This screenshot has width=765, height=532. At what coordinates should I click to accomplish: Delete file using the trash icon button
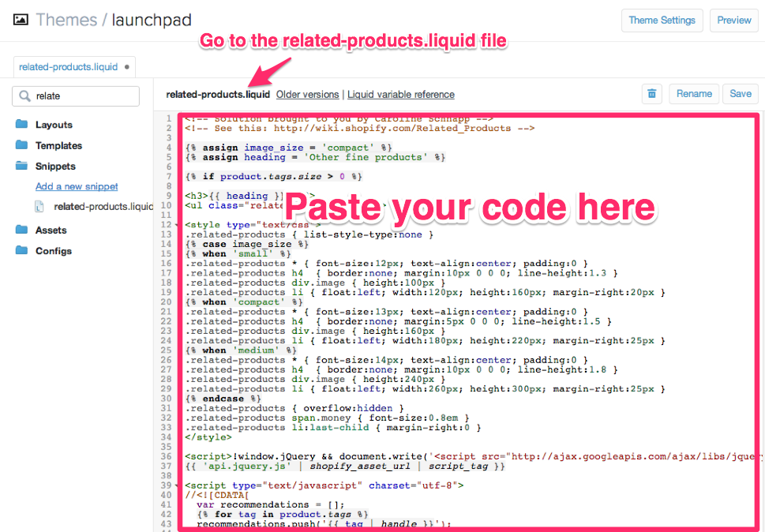[x=652, y=94]
